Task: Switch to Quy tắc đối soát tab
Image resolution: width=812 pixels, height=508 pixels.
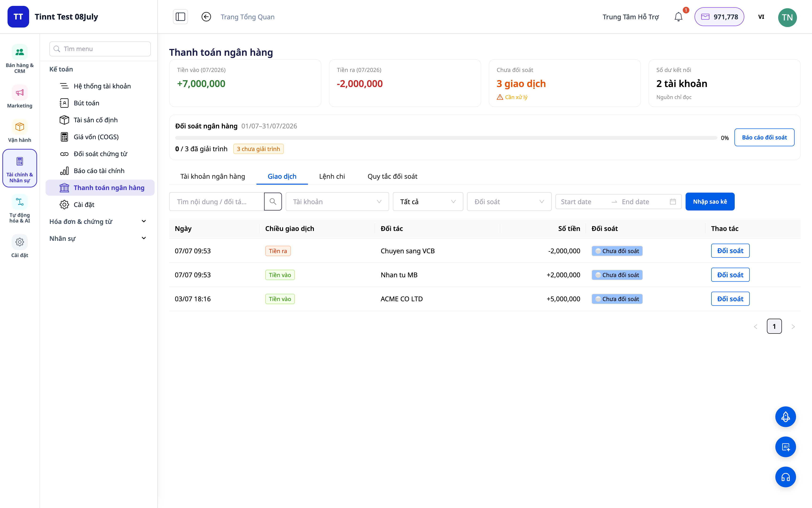Action: (x=392, y=176)
